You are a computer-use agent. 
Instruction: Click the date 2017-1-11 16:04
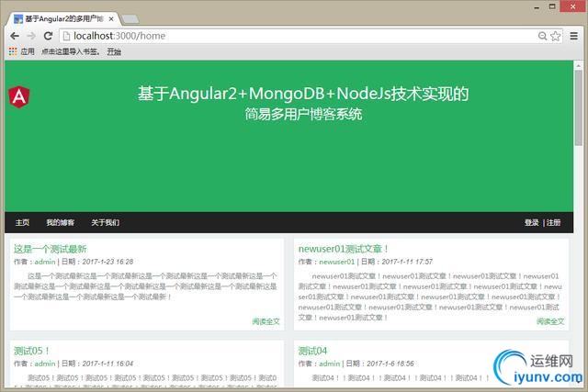107,364
